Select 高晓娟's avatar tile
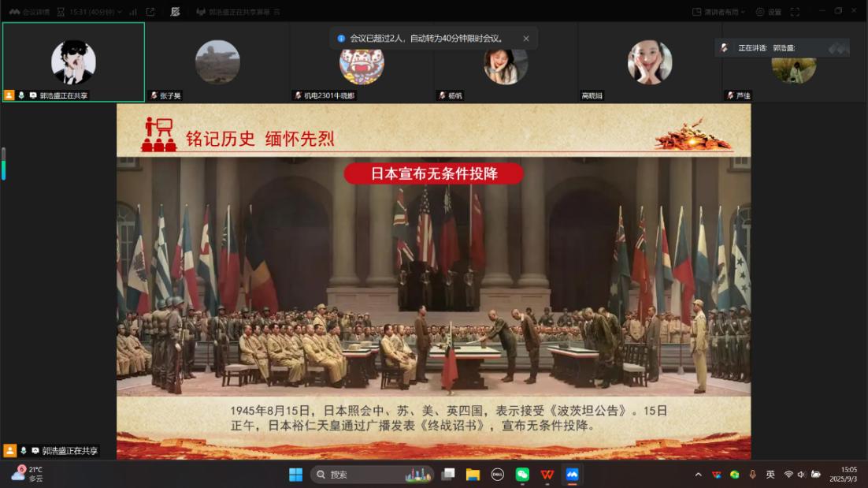The height and width of the screenshot is (488, 868). coord(649,62)
